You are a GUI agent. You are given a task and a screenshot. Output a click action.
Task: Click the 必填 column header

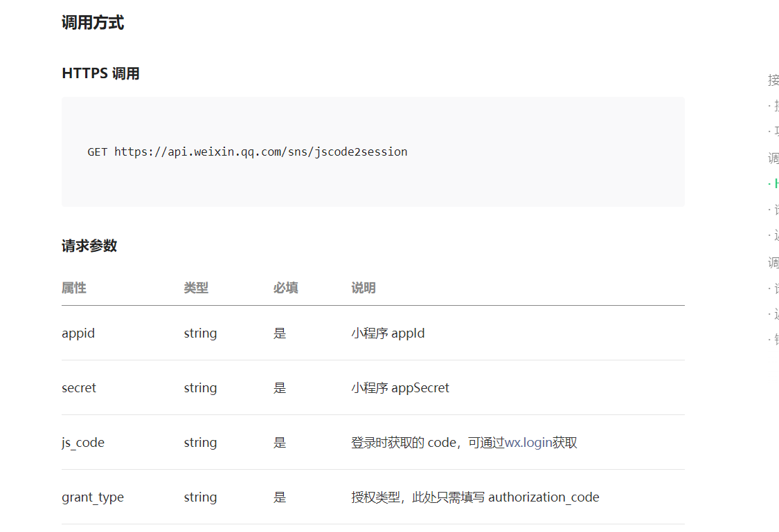pyautogui.click(x=285, y=288)
